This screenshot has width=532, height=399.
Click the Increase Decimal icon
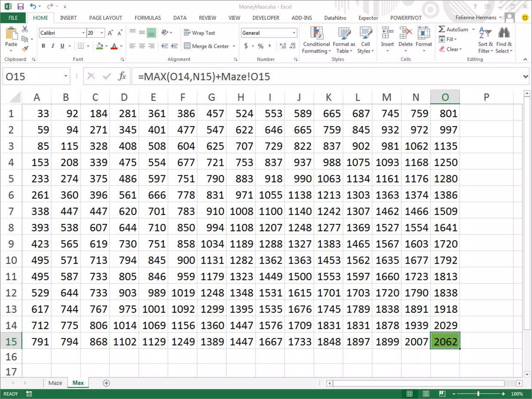click(283, 46)
